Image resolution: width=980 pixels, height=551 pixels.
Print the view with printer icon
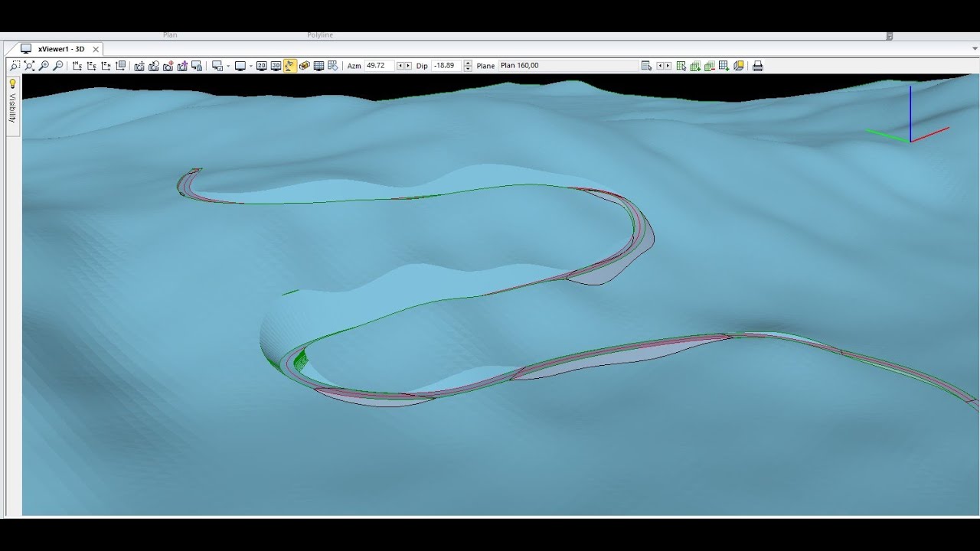tap(757, 66)
